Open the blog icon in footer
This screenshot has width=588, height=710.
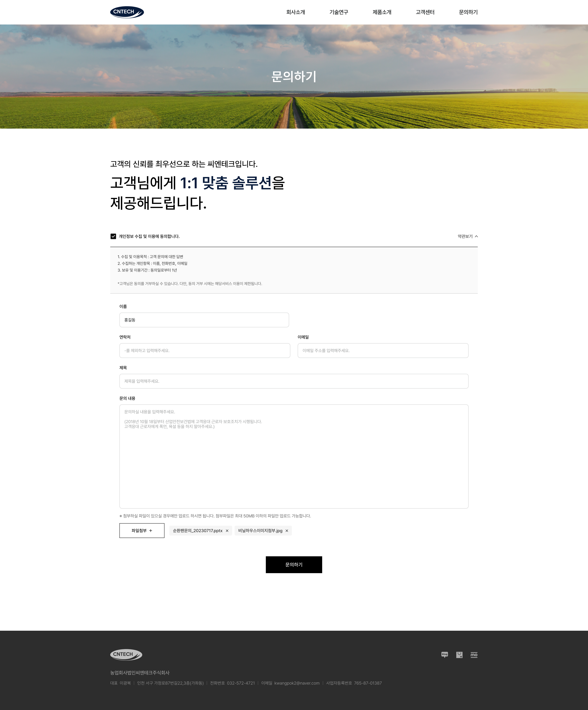pos(445,655)
